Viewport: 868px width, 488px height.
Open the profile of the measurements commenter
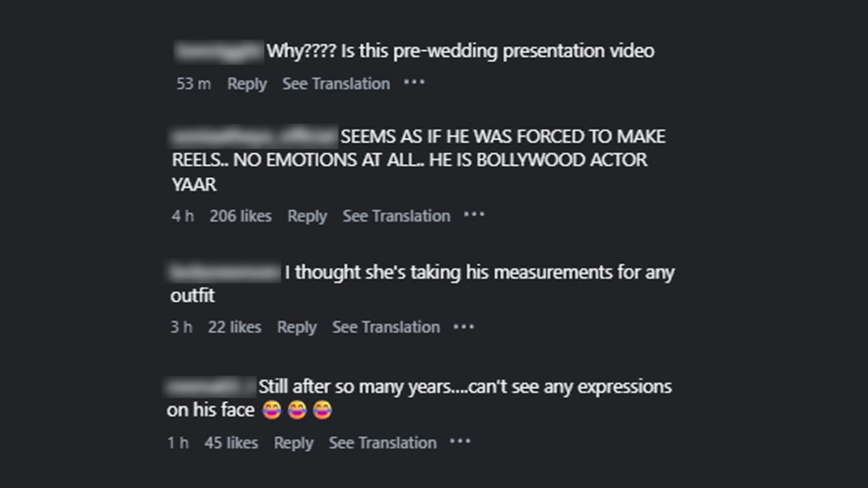pos(224,273)
